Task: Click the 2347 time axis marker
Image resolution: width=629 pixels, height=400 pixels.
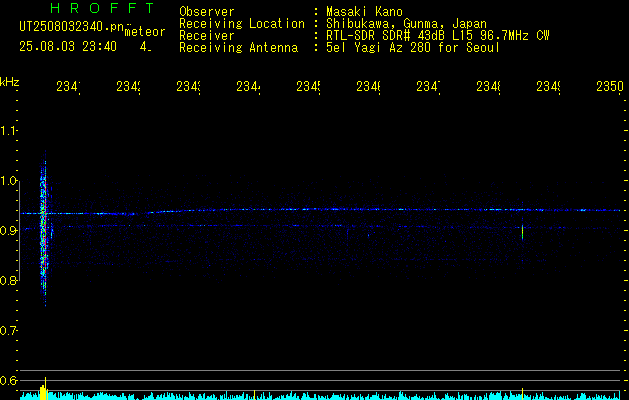Action: (x=428, y=86)
